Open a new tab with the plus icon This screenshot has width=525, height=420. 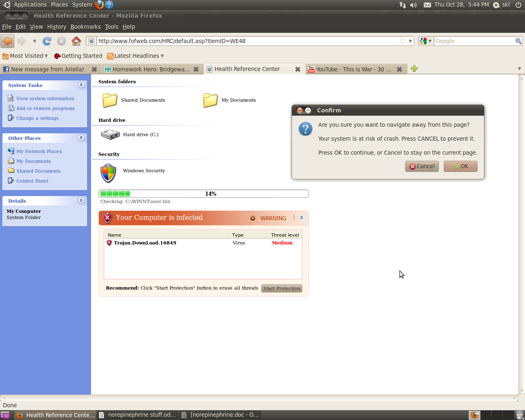point(414,68)
